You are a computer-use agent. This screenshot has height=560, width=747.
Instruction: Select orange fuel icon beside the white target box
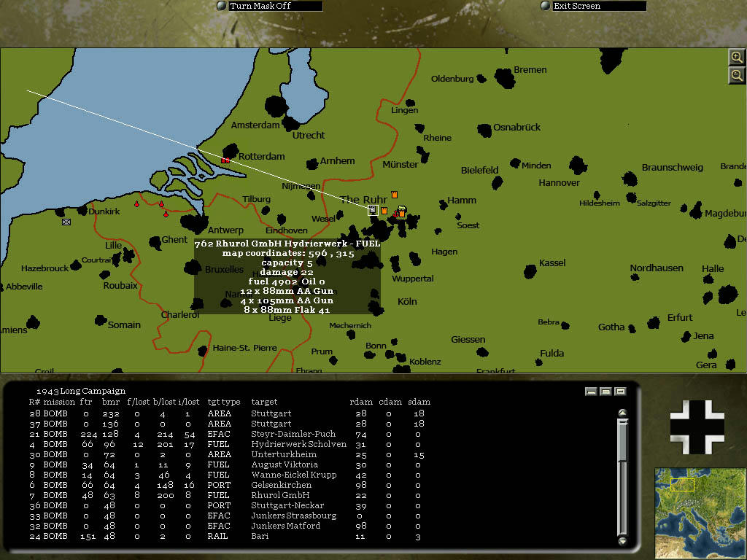click(384, 211)
